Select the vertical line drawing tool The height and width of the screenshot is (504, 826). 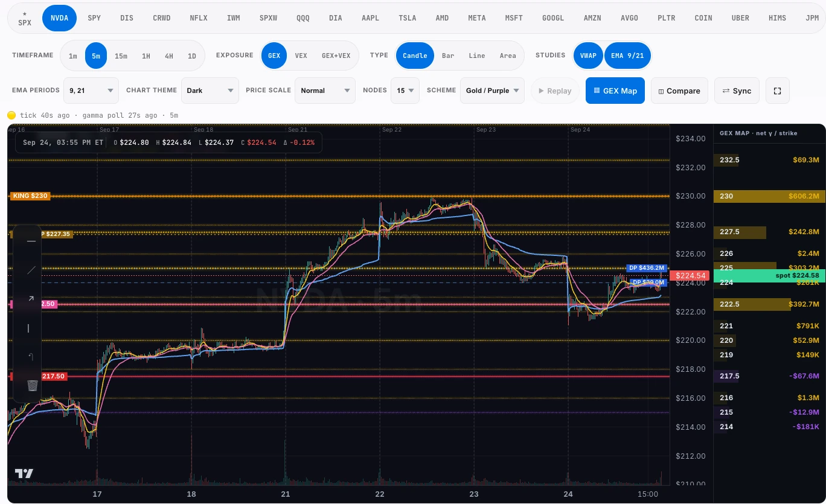28,328
